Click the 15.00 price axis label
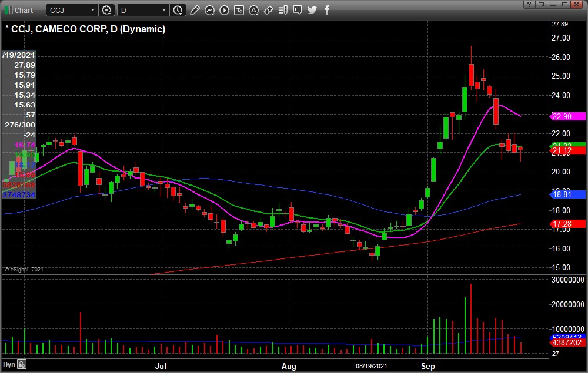 [x=560, y=267]
